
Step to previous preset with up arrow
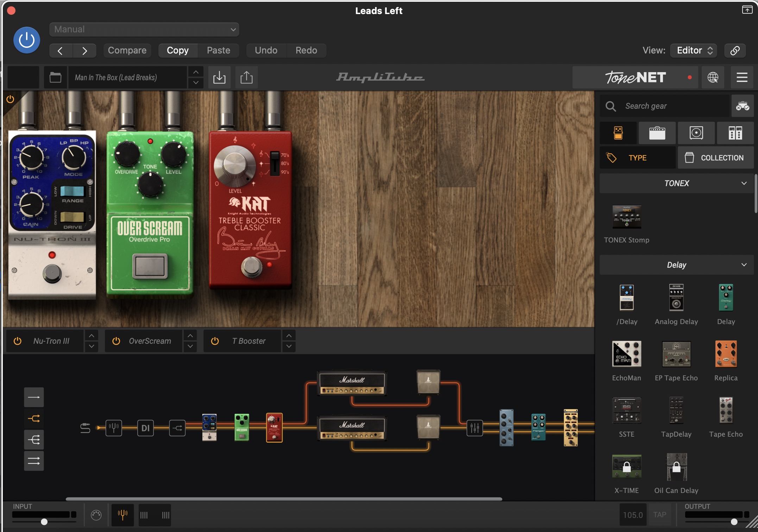click(196, 72)
